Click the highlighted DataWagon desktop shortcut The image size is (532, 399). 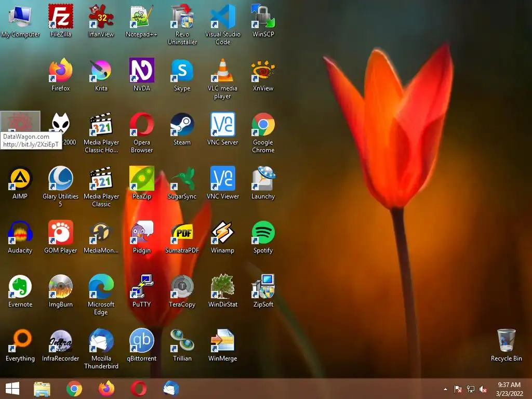(20, 122)
